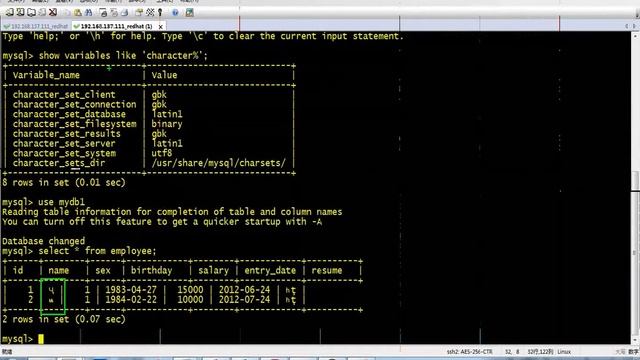Image resolution: width=640 pixels, height=360 pixels.
Task: Click the 'binary' value in the variables table
Action: pyautogui.click(x=167, y=124)
